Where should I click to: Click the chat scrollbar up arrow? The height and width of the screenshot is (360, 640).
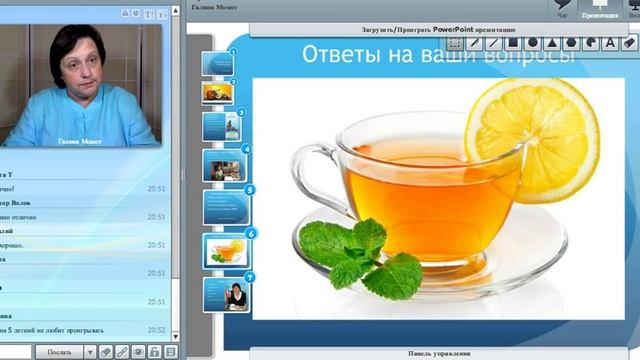[x=176, y=11]
